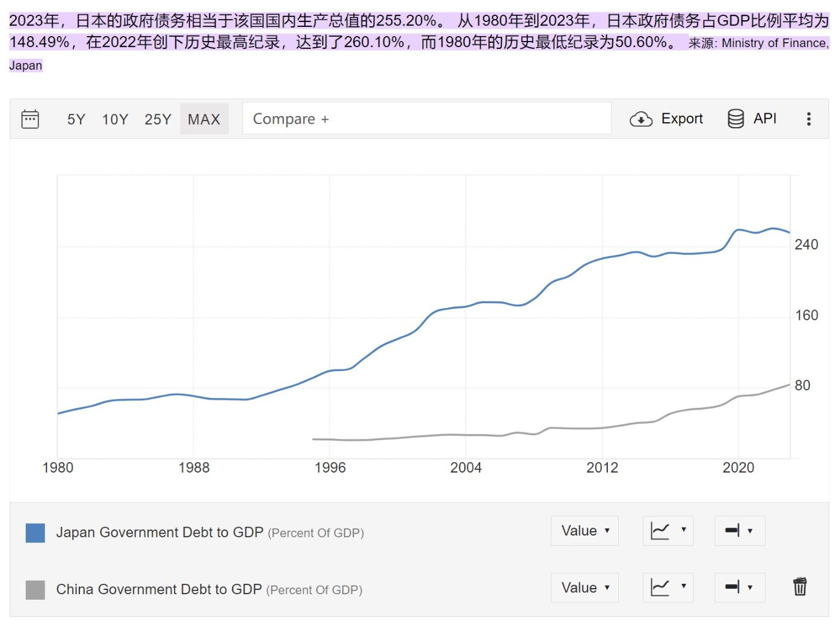Open the calendar date range picker
The width and height of the screenshot is (840, 626).
pyautogui.click(x=30, y=119)
